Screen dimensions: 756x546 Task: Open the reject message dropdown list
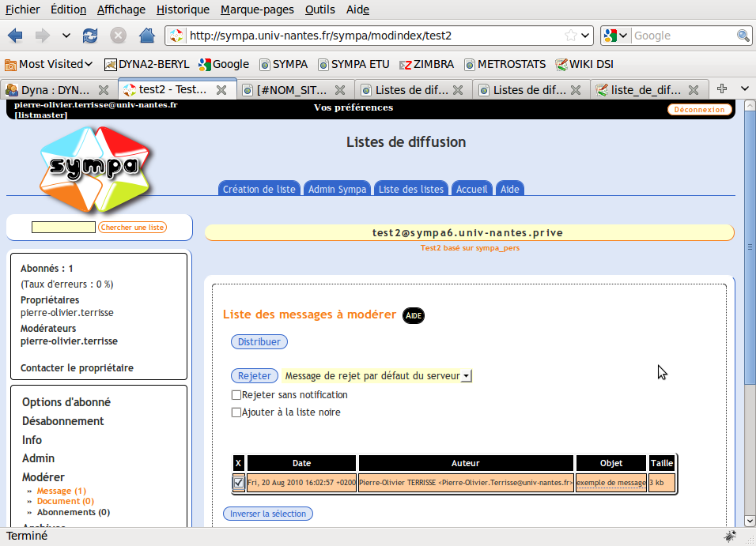tap(466, 377)
